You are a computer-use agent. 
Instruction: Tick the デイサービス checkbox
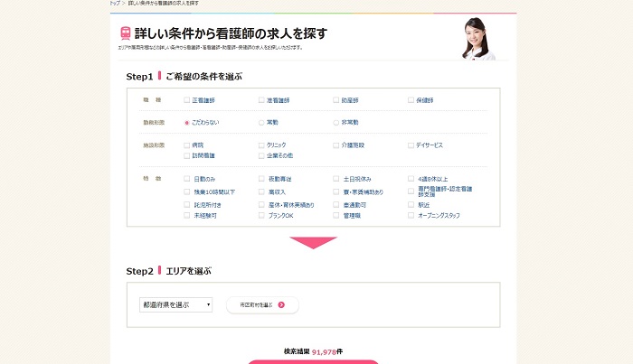tap(411, 145)
